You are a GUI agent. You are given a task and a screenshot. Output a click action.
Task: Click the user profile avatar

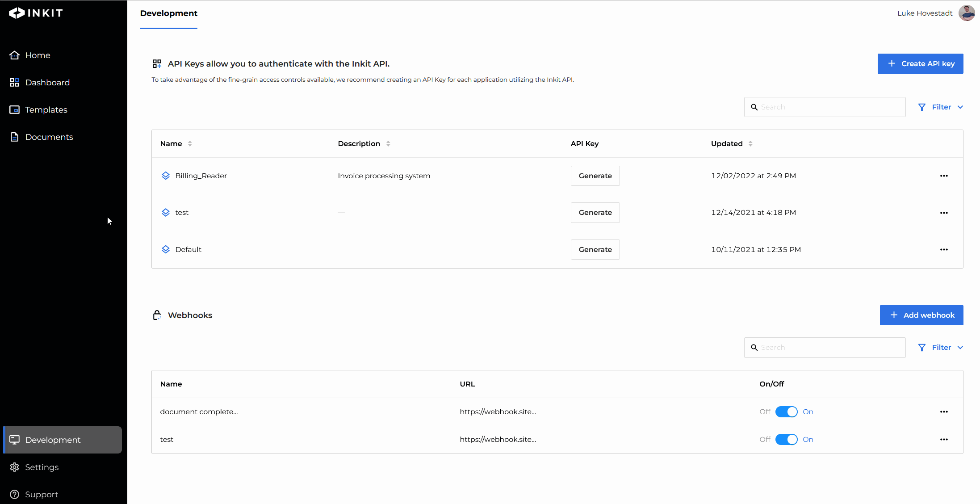(x=966, y=13)
